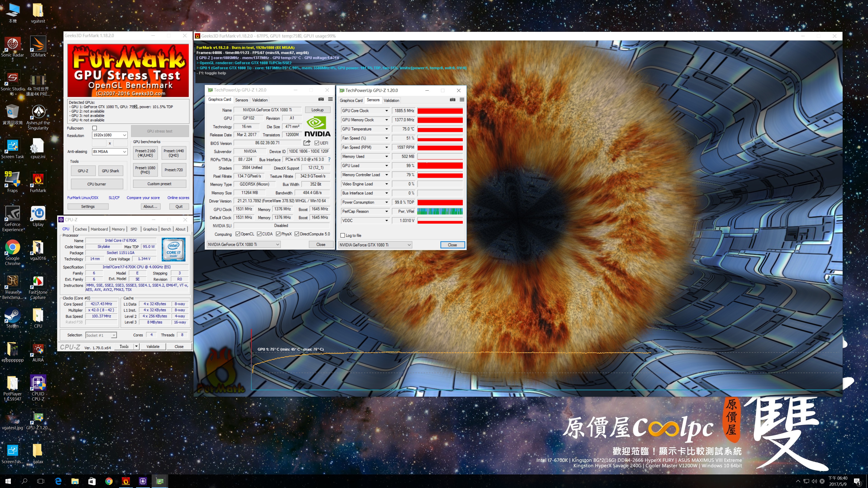Click the PCIe bus interface question mark
The width and height of the screenshot is (868, 488).
coord(329,159)
